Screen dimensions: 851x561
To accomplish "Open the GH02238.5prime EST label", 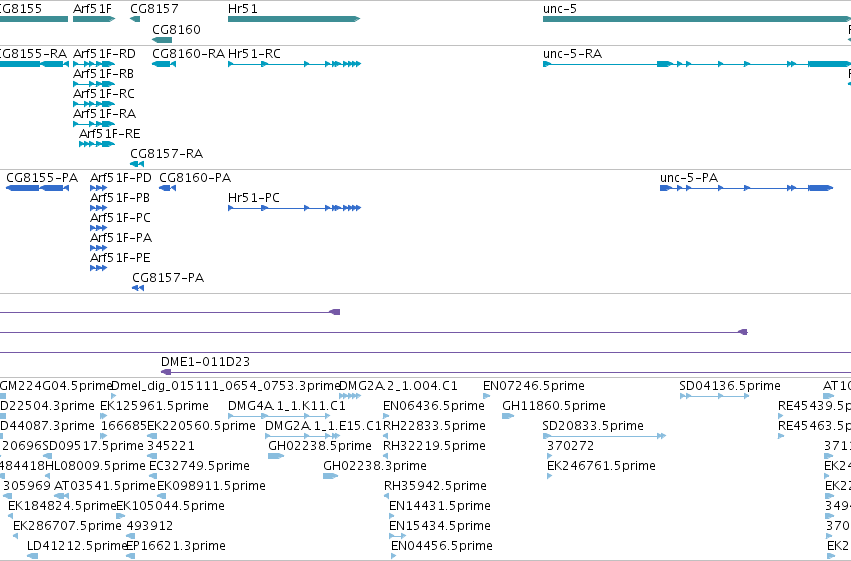I will [320, 446].
